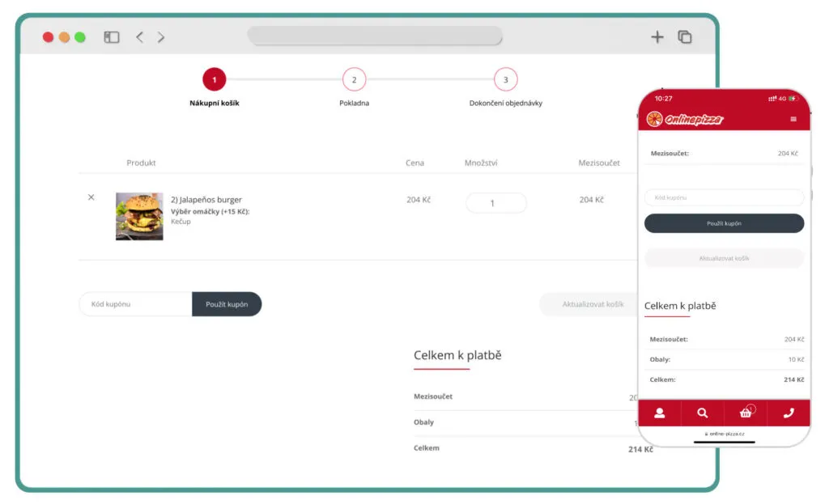Open the mobile hamburger menu icon

click(793, 120)
